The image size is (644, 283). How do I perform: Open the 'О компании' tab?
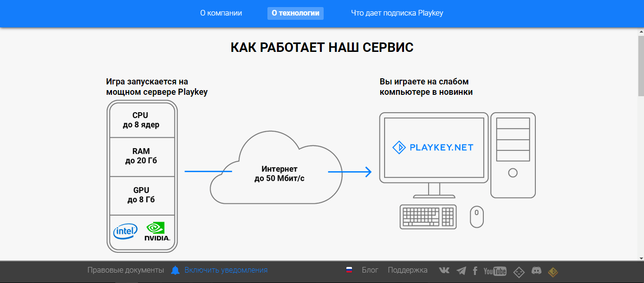pos(221,13)
